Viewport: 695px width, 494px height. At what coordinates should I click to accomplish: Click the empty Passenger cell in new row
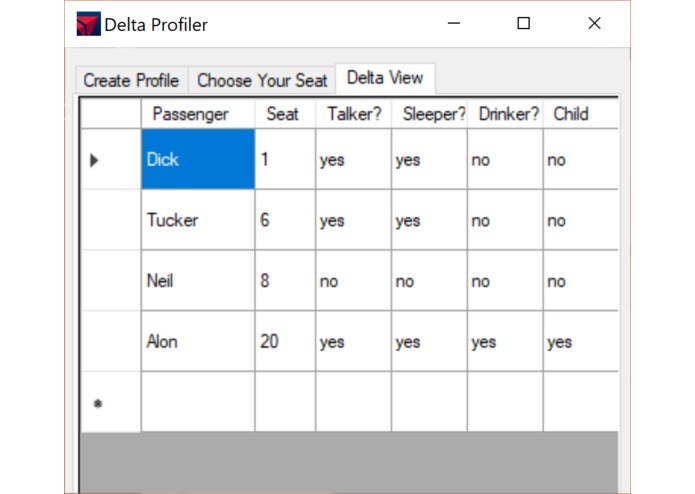(x=198, y=402)
